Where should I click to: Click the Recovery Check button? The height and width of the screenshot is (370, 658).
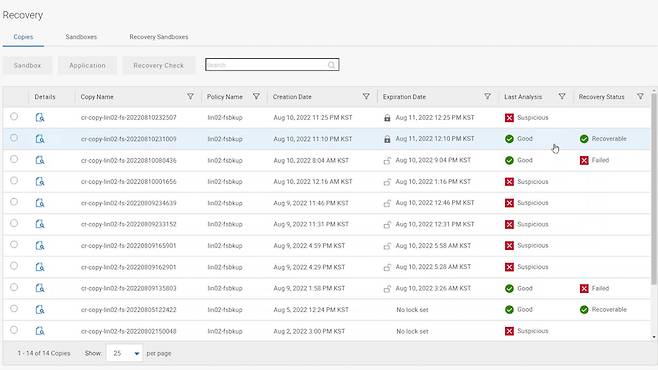159,65
